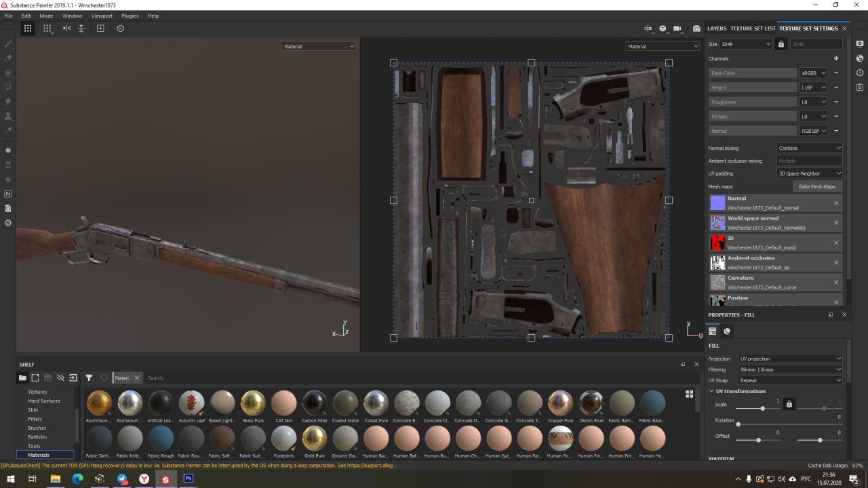Screen dimensions: 868x488
Task: Open the History panel icon on right dock
Action: coord(860,73)
